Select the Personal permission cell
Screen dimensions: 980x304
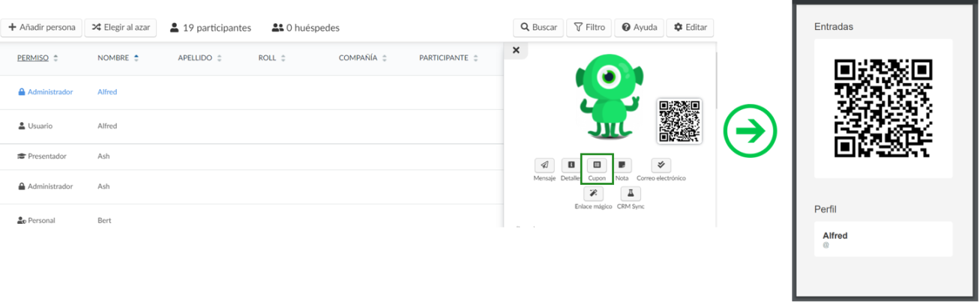click(x=36, y=221)
